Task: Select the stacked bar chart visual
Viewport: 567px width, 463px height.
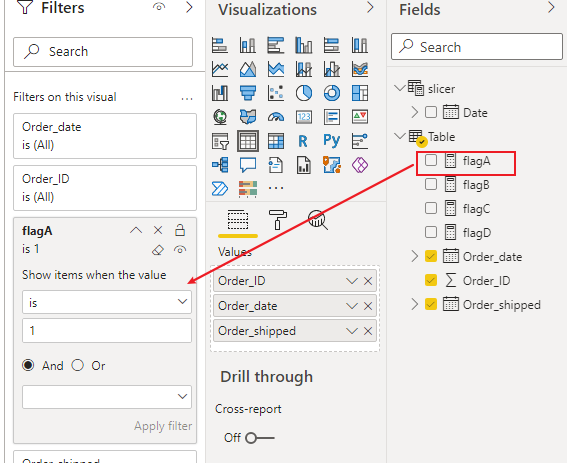Action: 219,45
